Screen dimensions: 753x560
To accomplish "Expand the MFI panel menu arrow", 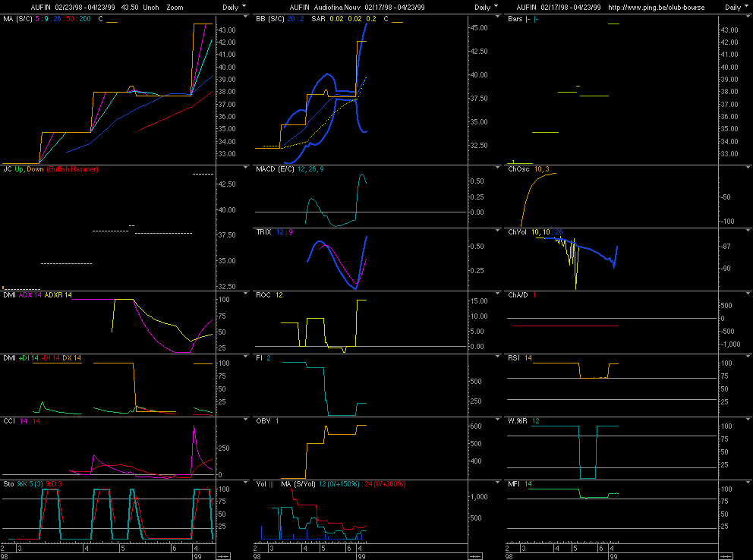I will click(748, 483).
